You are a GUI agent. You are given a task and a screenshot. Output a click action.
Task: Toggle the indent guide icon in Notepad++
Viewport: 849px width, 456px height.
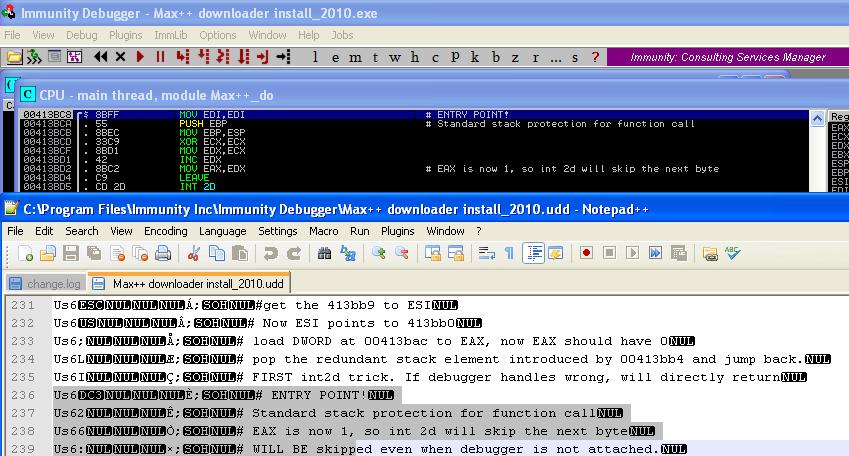(533, 253)
